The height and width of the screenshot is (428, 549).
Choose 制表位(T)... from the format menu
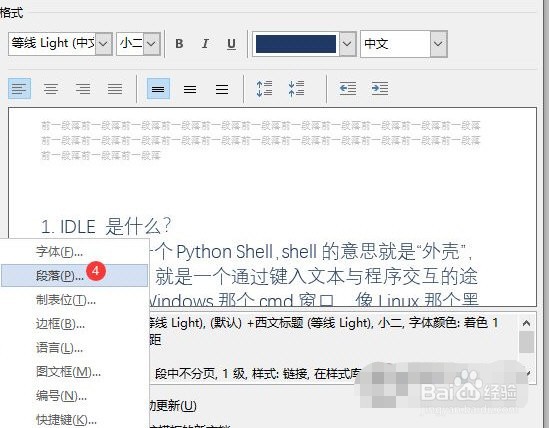click(75, 300)
